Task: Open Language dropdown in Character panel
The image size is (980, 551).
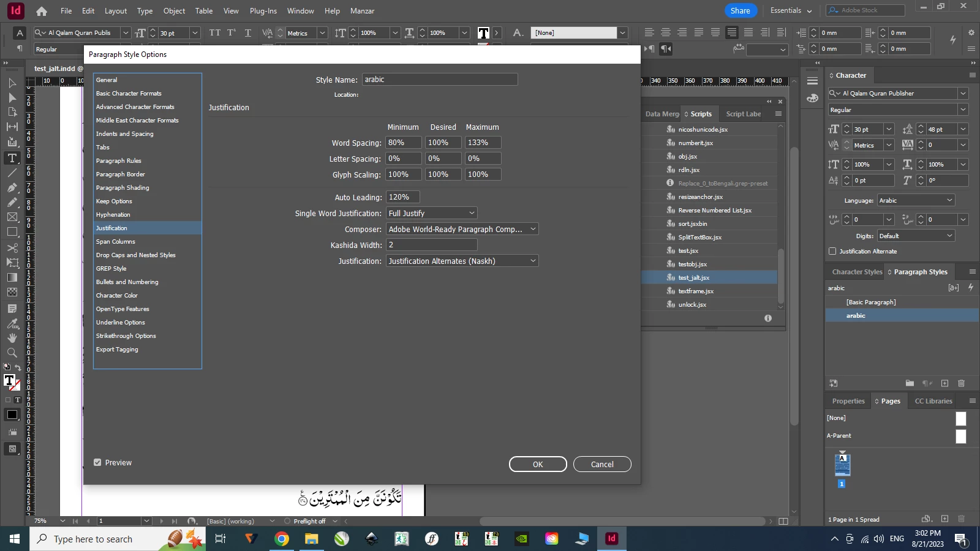Action: click(x=916, y=200)
